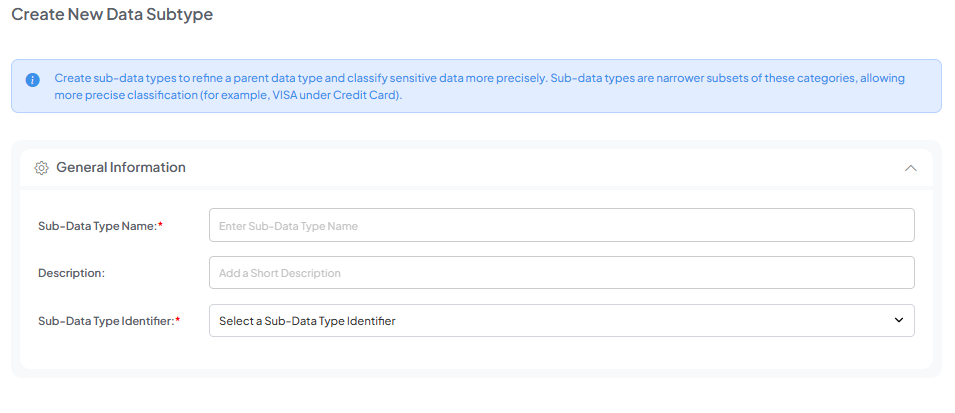955x413 pixels.
Task: Click the 'Add a Short Description' placeholder text
Action: (x=280, y=273)
